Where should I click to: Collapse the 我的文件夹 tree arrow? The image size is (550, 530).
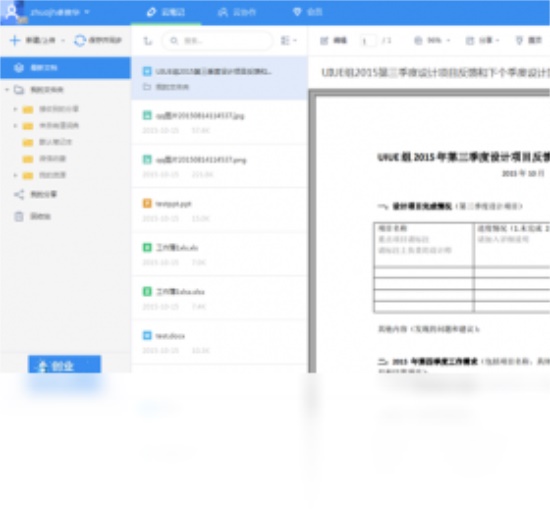[x=7, y=90]
